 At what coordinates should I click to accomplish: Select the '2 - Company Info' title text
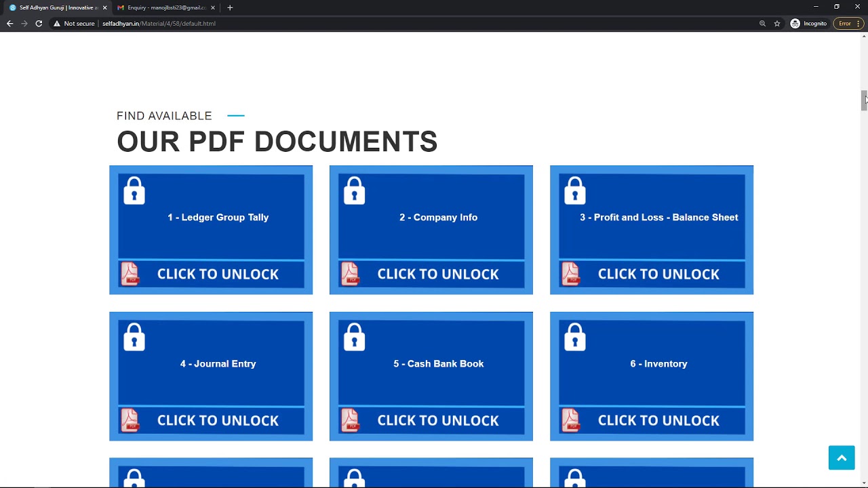click(439, 218)
